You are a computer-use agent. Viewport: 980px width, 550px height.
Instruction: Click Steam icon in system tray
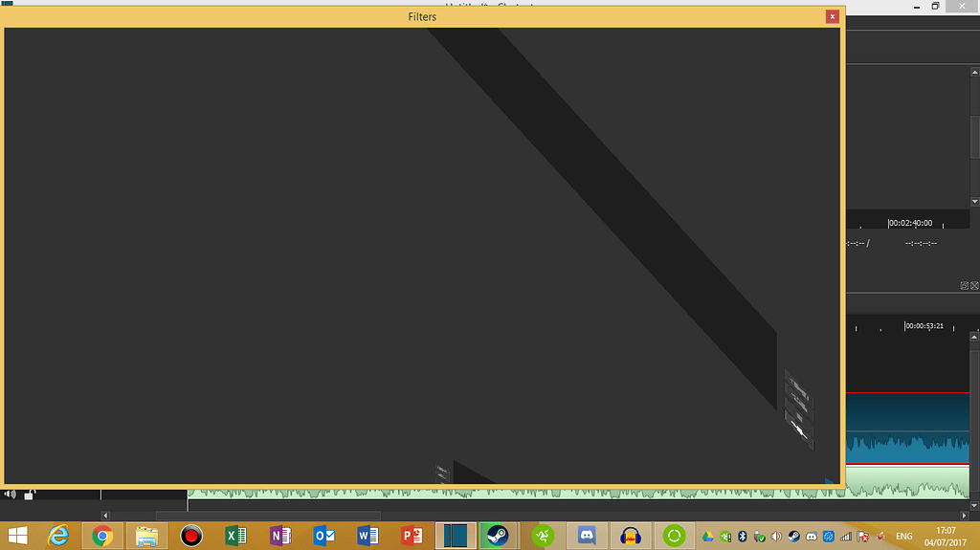click(793, 537)
